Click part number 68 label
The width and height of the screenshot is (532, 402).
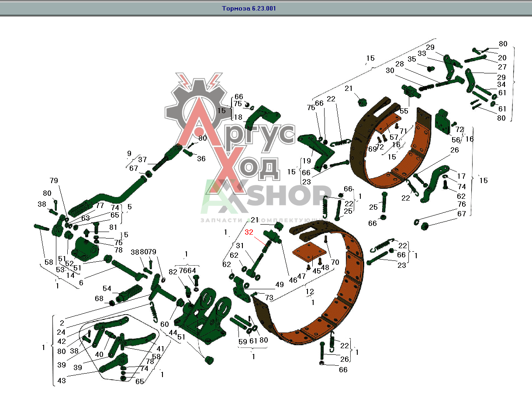[99, 298]
